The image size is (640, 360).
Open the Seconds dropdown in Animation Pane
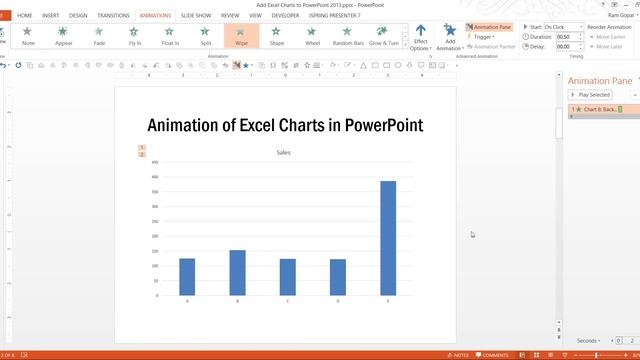pos(588,340)
